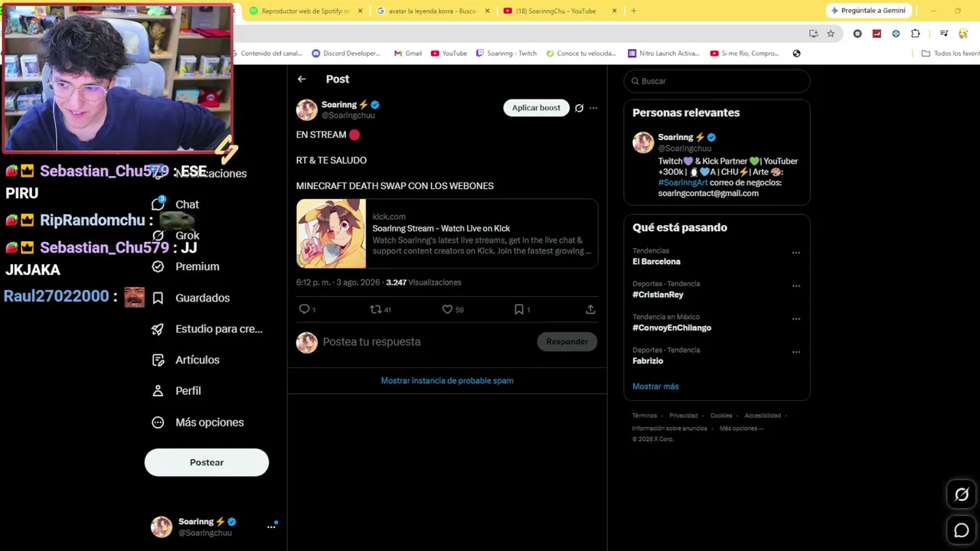The image size is (980, 551).
Task: Bookmark page with star icon
Action: pyautogui.click(x=831, y=34)
